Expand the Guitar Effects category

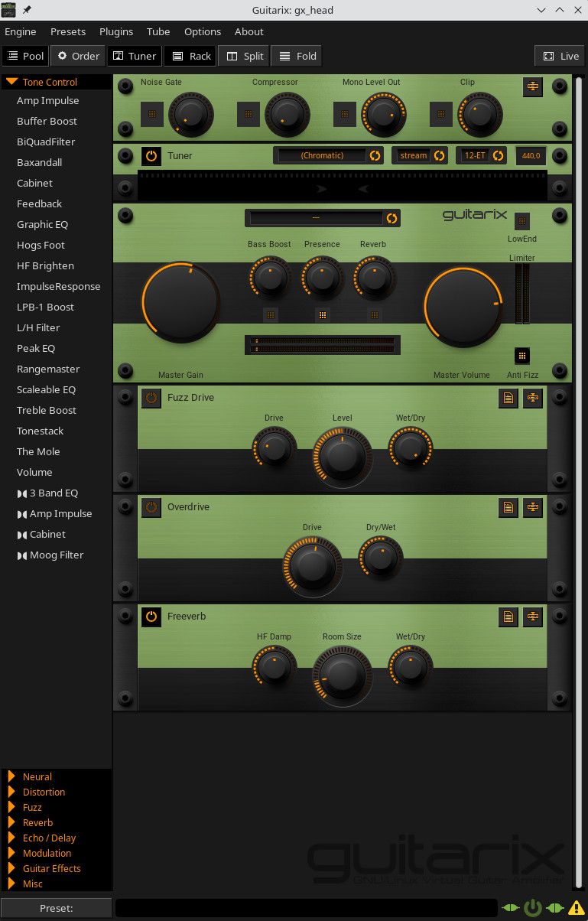click(56, 868)
